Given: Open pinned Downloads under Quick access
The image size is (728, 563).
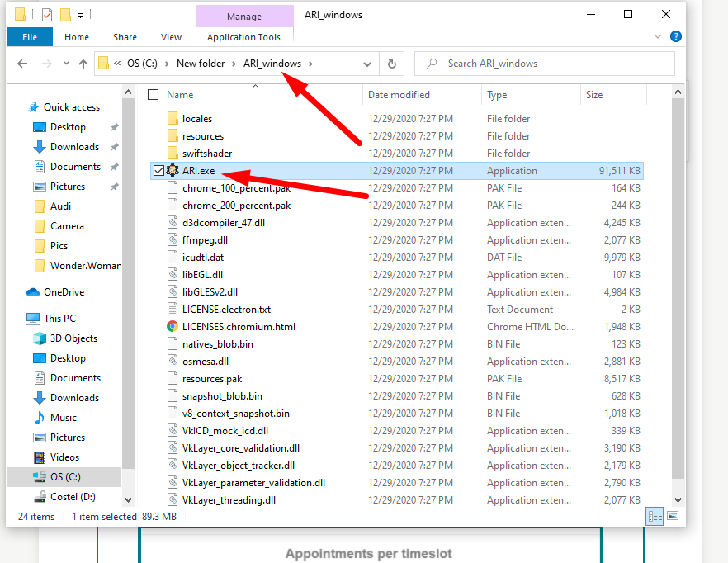Looking at the screenshot, I should 74,147.
